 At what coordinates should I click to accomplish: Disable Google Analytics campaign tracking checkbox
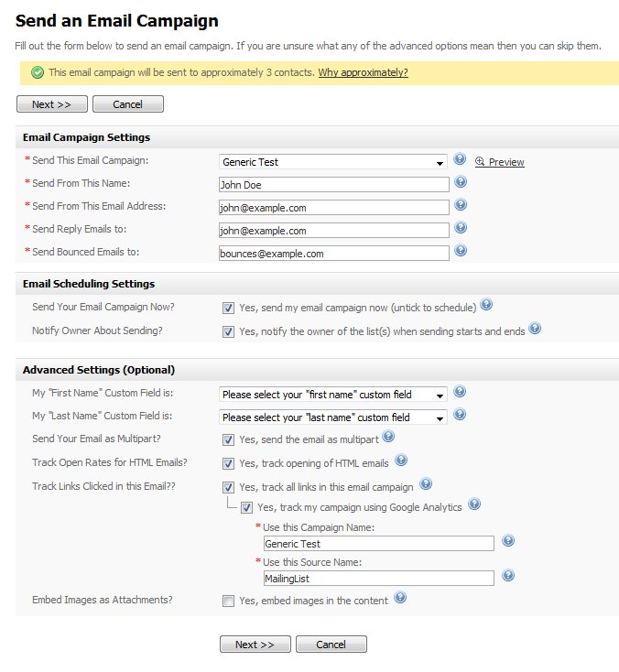pyautogui.click(x=246, y=508)
